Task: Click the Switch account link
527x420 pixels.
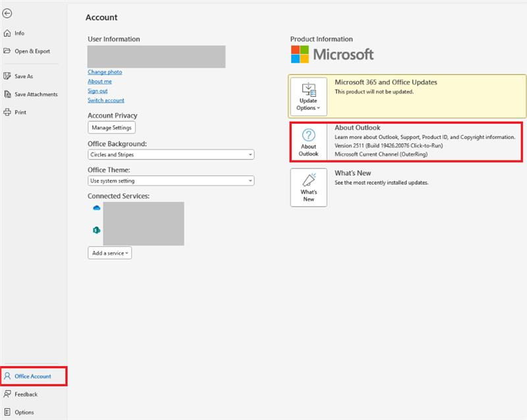Action: tap(105, 100)
